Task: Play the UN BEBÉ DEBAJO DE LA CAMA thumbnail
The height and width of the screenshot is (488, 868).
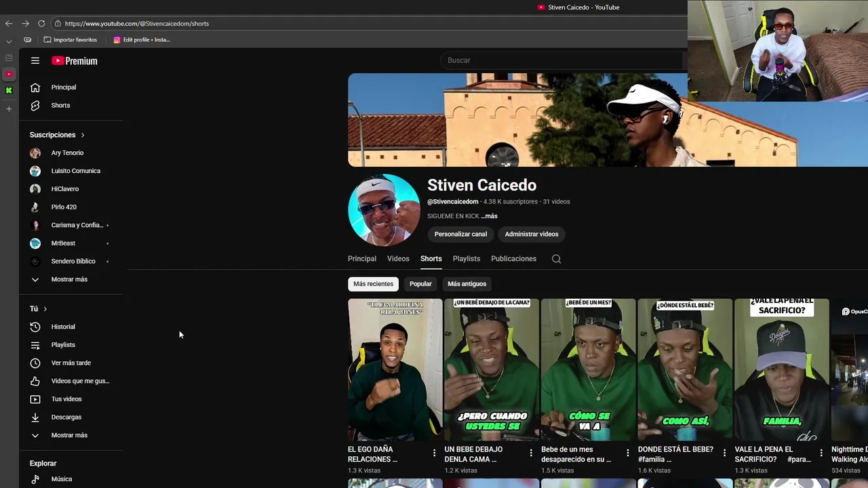Action: click(x=492, y=369)
